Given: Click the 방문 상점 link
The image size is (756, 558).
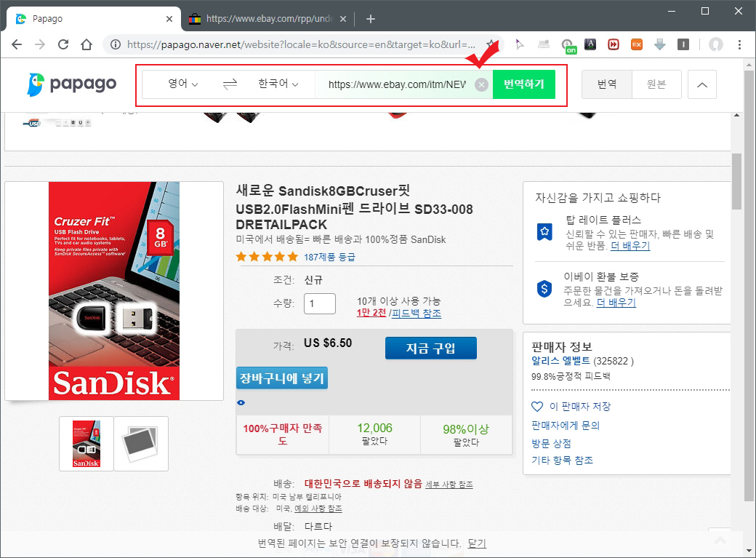Looking at the screenshot, I should (551, 443).
